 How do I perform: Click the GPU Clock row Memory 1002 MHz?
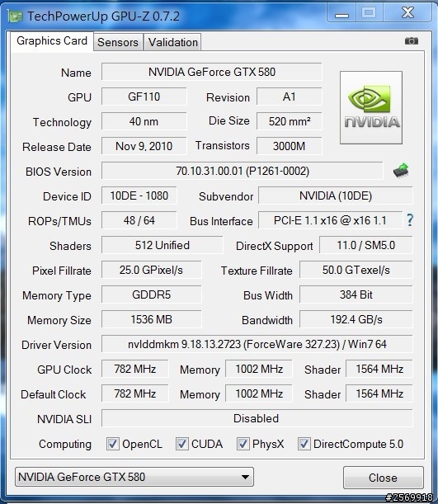[259, 369]
